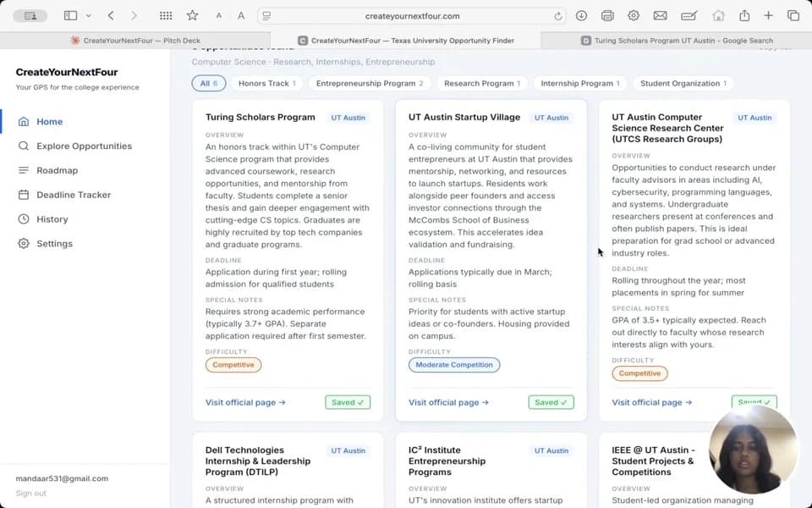This screenshot has width=812, height=508.
Task: Toggle Saved on UT Austin Startup Village
Action: tap(551, 402)
